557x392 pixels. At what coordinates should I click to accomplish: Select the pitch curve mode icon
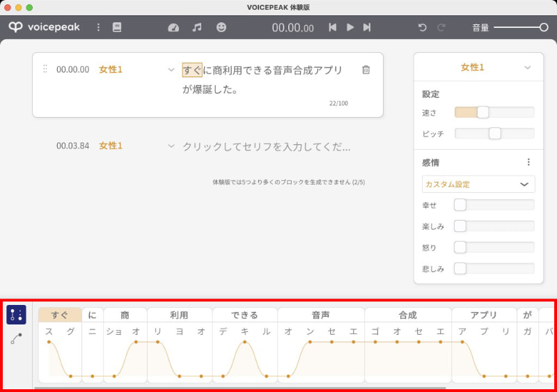16,338
